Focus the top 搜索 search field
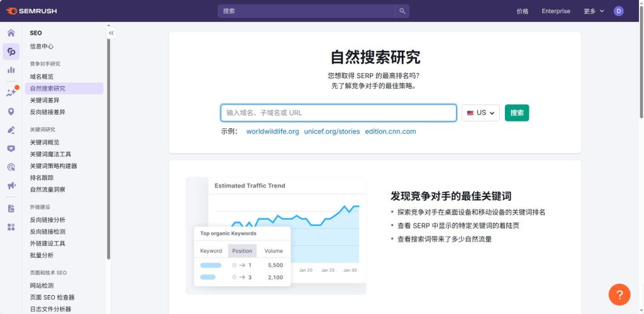The width and height of the screenshot is (644, 314). [x=306, y=11]
